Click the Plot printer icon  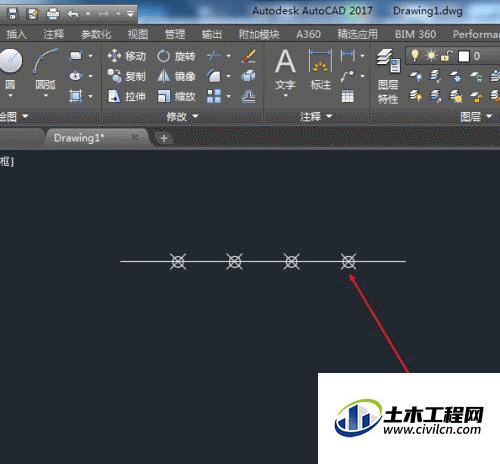(x=53, y=14)
